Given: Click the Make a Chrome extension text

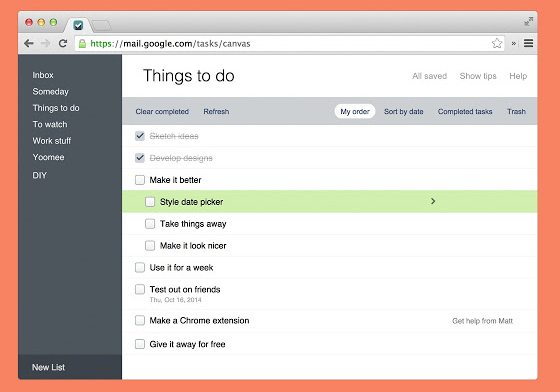Looking at the screenshot, I should tap(199, 320).
